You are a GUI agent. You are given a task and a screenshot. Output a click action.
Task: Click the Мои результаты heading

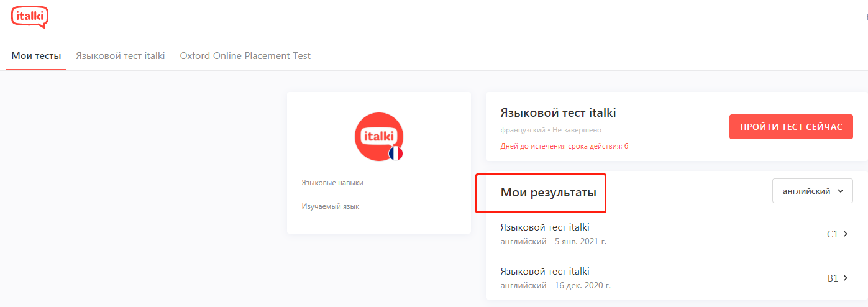click(549, 193)
